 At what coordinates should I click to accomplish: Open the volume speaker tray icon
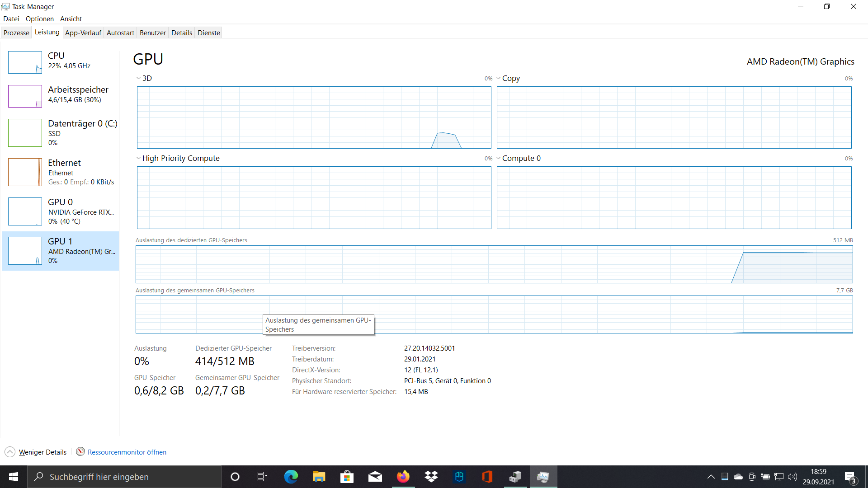(x=793, y=477)
